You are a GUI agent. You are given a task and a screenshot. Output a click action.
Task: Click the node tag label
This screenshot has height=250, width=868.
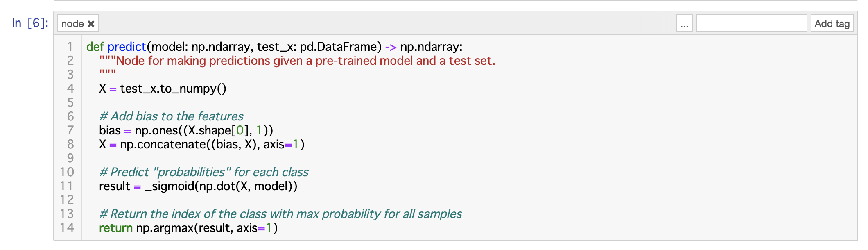[72, 24]
